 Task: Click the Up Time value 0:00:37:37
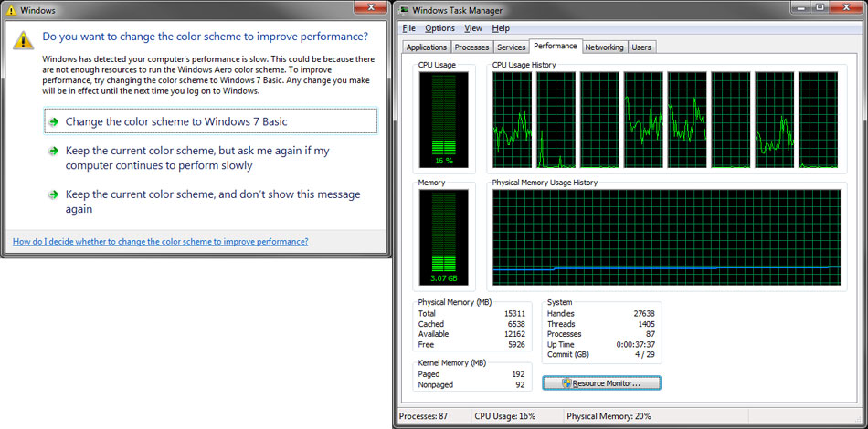[637, 344]
